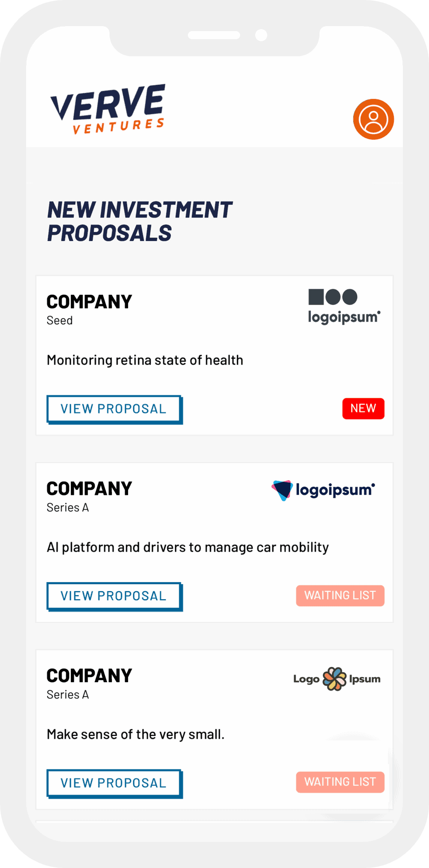Click 'Make sense of the very small' text

(135, 734)
